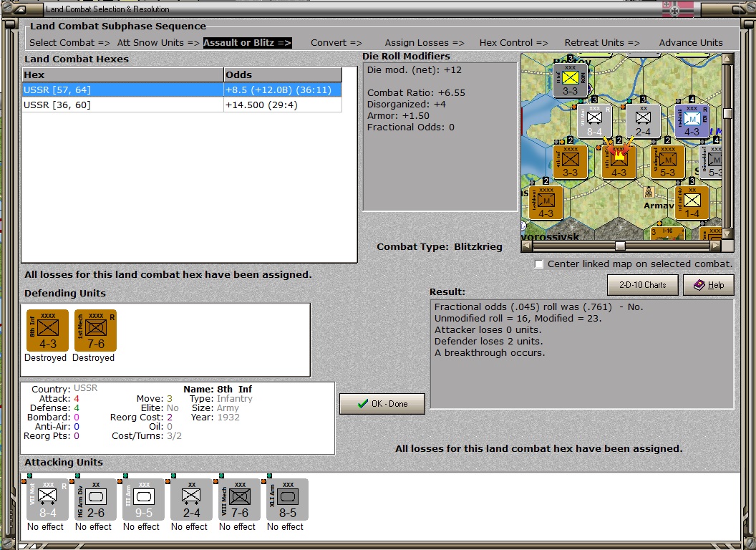Select the VIII Mech 7-6 attacking unit

coord(239,499)
